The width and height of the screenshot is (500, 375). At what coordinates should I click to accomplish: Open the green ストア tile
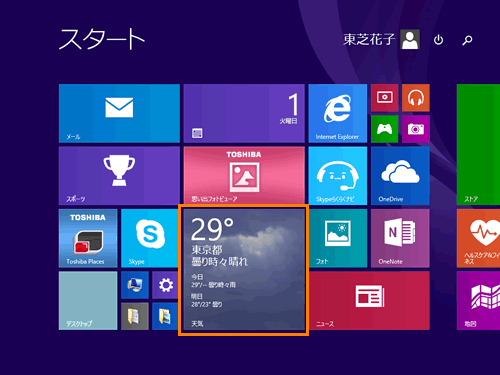478,144
